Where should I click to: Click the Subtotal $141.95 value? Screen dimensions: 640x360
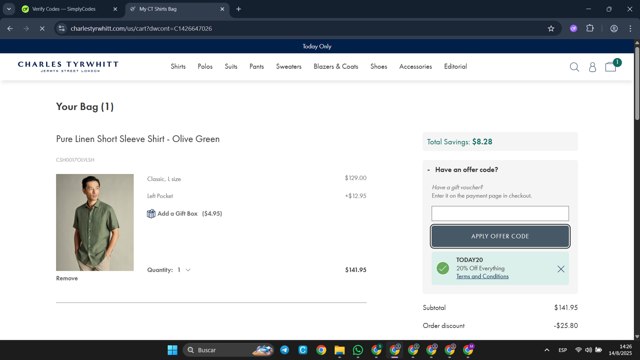pos(566,308)
